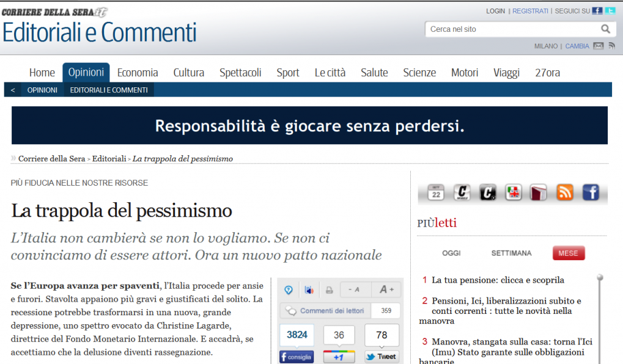Click the Più letti scrollbar knob
Viewport: 623px width, 364px height.
[x=600, y=277]
